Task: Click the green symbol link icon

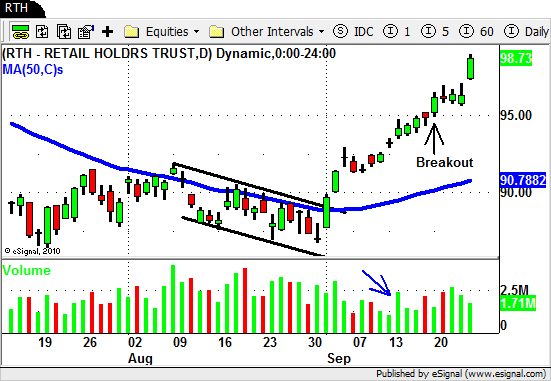Action: tap(20, 32)
